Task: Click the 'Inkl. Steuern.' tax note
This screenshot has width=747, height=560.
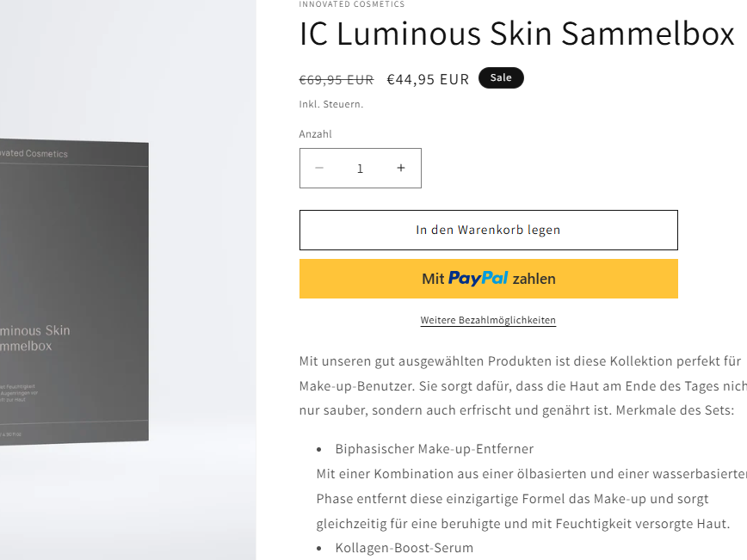Action: (331, 104)
